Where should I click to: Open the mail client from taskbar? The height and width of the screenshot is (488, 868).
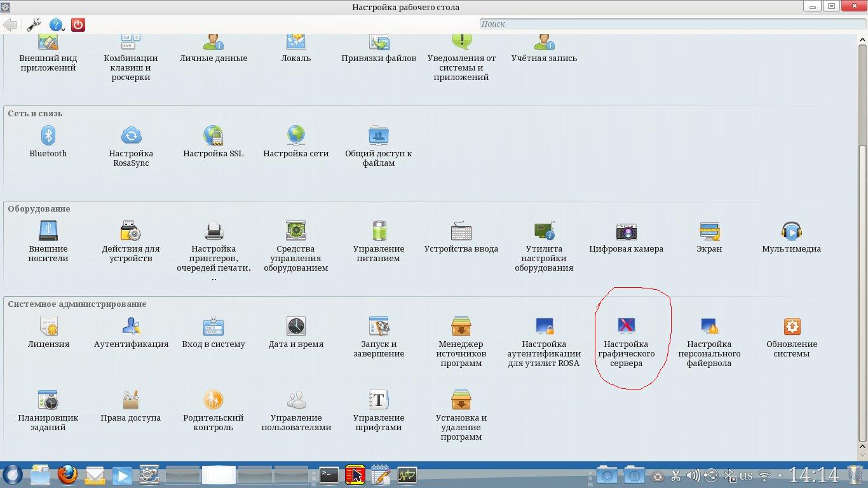[95, 475]
